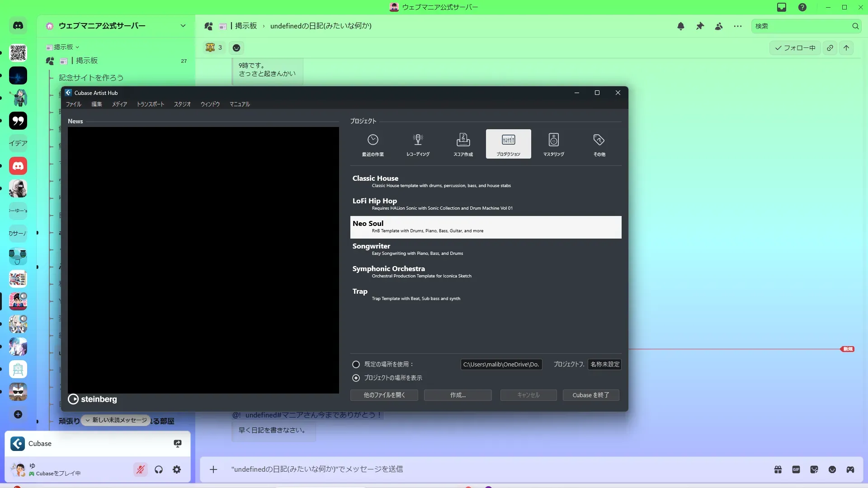Select the Neo Soul project template

click(x=486, y=227)
